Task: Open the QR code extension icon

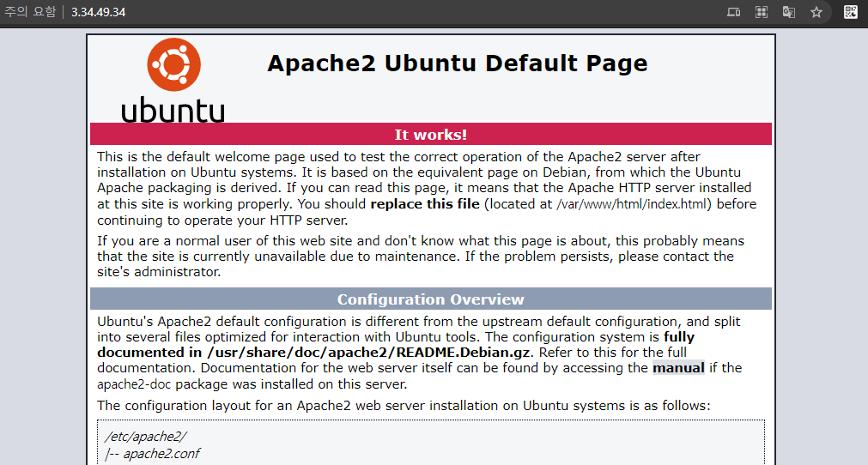Action: (x=851, y=12)
